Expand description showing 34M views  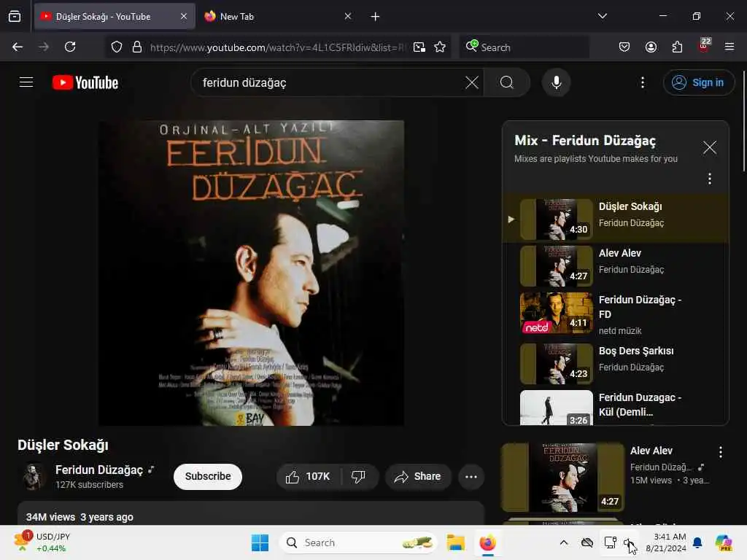[x=251, y=514]
